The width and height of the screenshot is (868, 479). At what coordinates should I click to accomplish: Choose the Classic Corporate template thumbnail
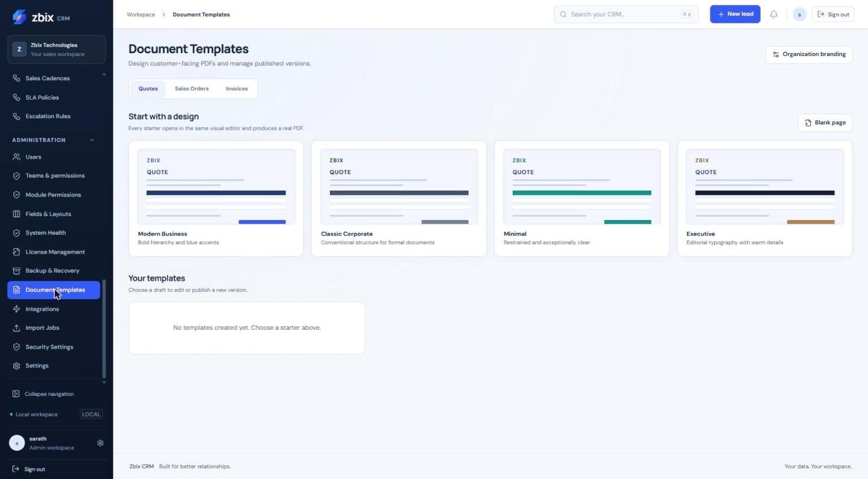(x=399, y=186)
